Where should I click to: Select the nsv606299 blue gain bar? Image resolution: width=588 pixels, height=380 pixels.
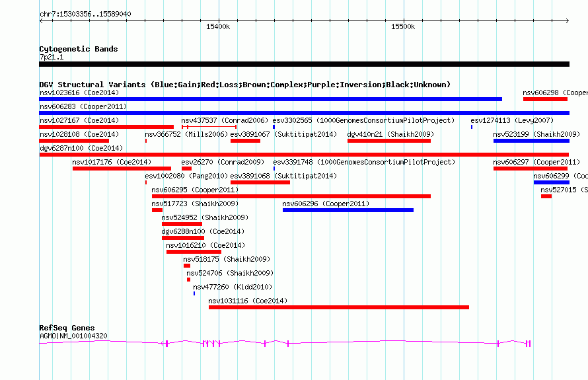tap(552, 182)
